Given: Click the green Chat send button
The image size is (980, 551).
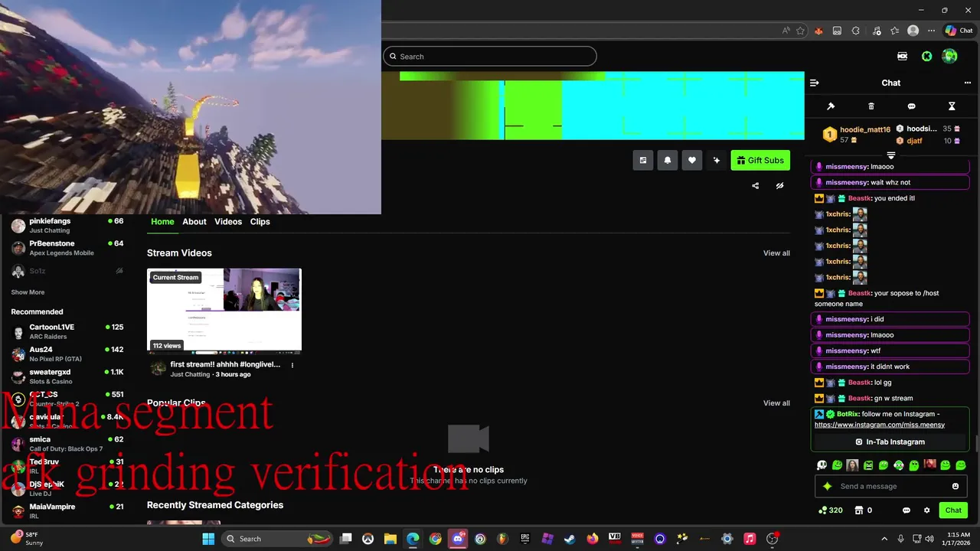Looking at the screenshot, I should (x=953, y=510).
